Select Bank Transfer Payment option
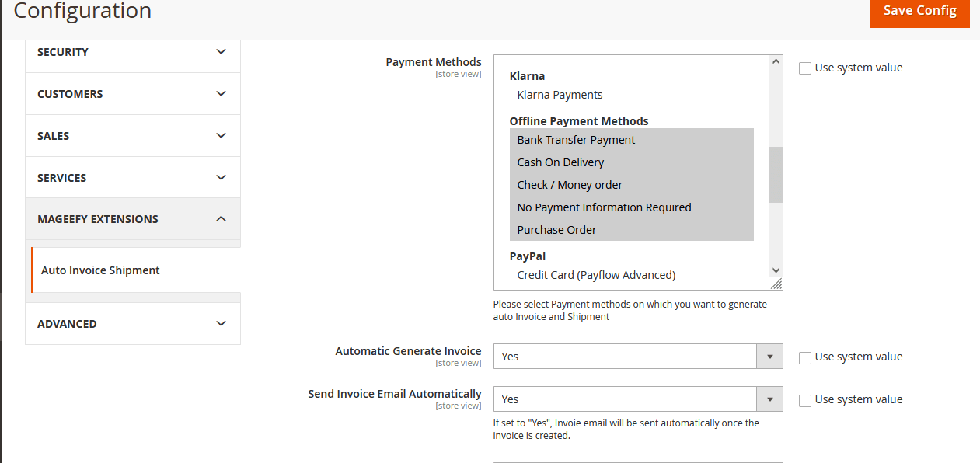The height and width of the screenshot is (463, 980). coord(576,140)
